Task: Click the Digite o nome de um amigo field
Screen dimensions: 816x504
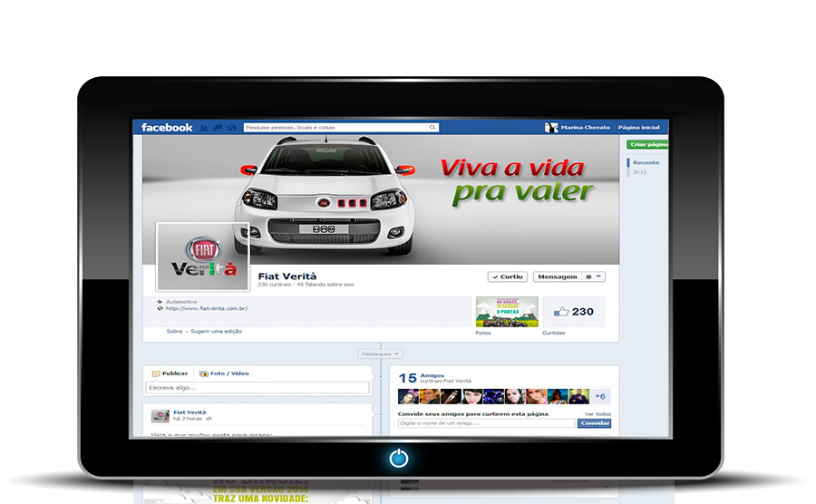Action: pyautogui.click(x=487, y=423)
